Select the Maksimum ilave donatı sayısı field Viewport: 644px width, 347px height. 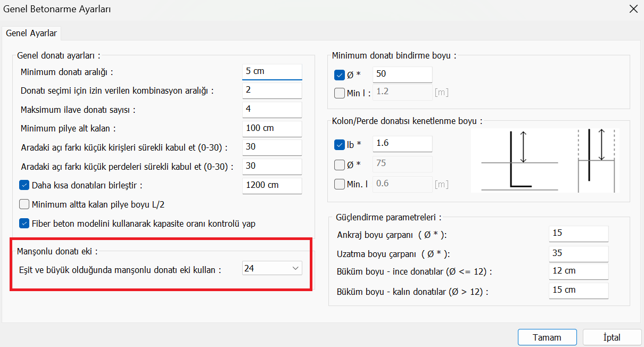pos(272,109)
